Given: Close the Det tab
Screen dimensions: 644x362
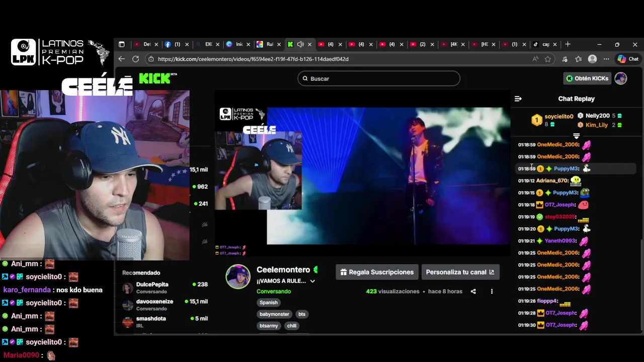Looking at the screenshot, I should (156, 44).
